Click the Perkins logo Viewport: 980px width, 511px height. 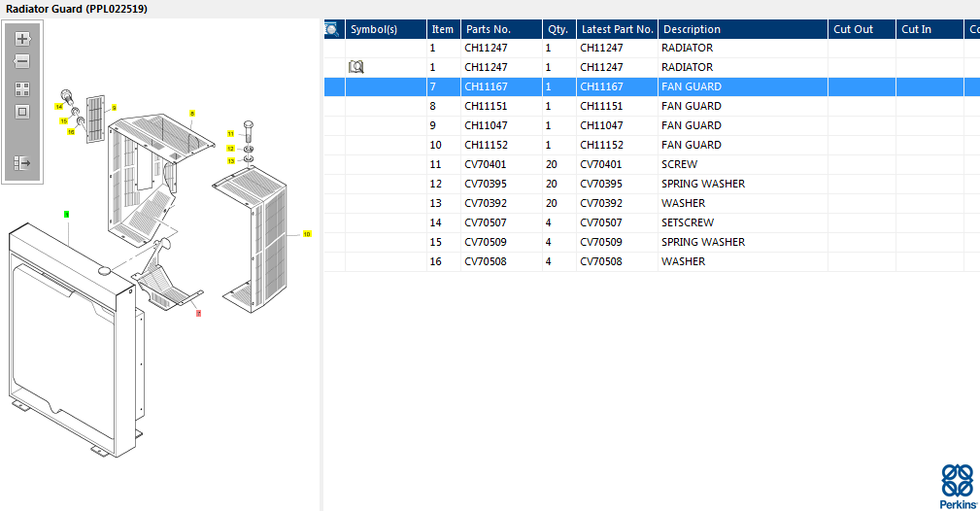tap(957, 486)
